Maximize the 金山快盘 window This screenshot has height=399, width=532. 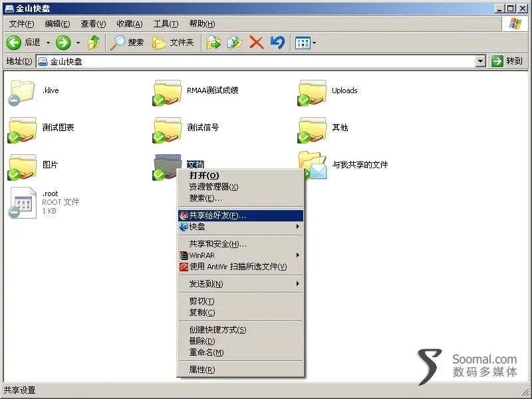511,9
